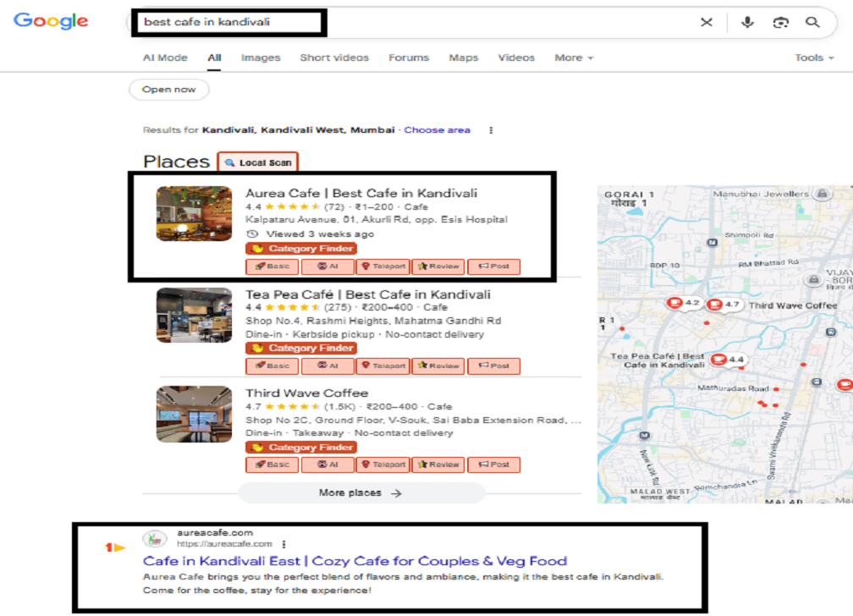The width and height of the screenshot is (853, 616).
Task: Toggle the Open now filter chip
Action: pos(168,89)
